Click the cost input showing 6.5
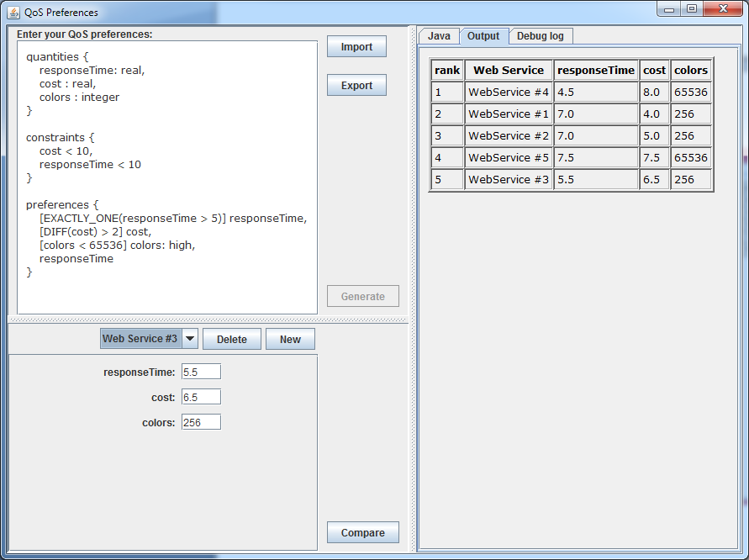The image size is (749, 560). click(x=201, y=396)
